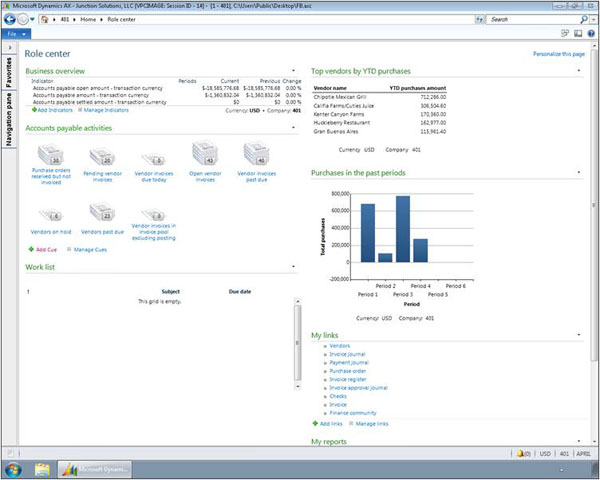The width and height of the screenshot is (600, 480).
Task: Open the Vendors past due cue
Action: pyautogui.click(x=102, y=218)
